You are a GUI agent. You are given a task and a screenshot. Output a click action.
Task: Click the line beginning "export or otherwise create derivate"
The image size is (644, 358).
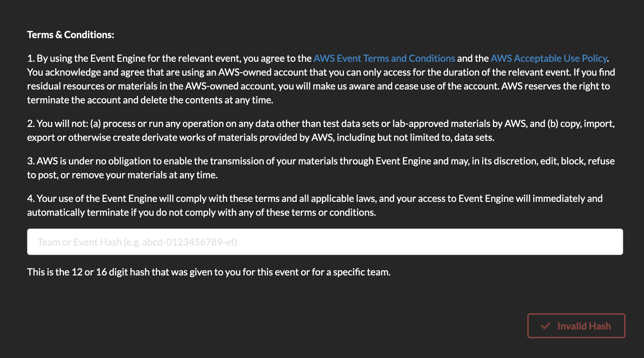tap(261, 137)
